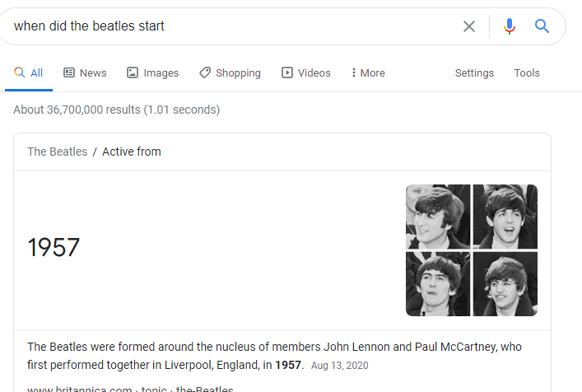The image size is (582, 392).
Task: Click the blue magnifying glass search button
Action: click(x=542, y=26)
